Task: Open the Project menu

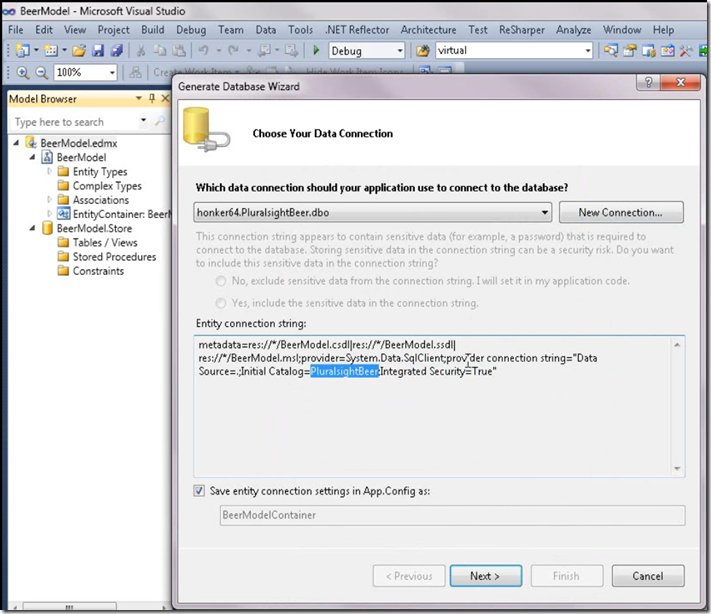Action: tap(113, 30)
